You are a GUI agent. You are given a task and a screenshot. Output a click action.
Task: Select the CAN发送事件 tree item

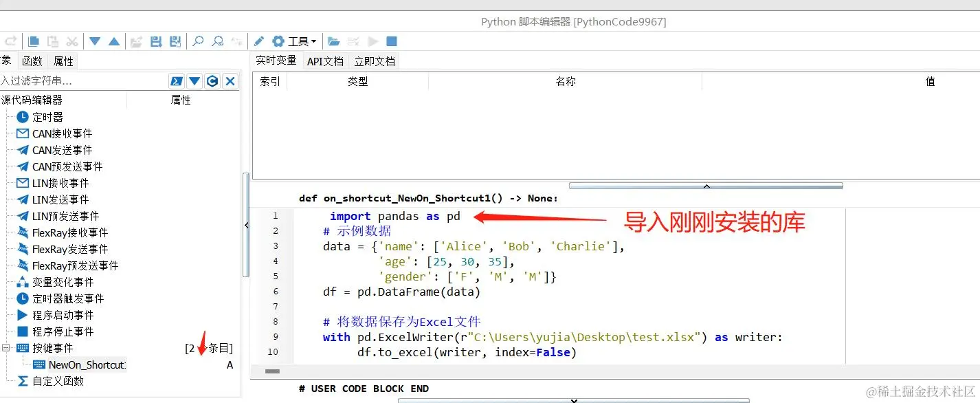pyautogui.click(x=62, y=150)
